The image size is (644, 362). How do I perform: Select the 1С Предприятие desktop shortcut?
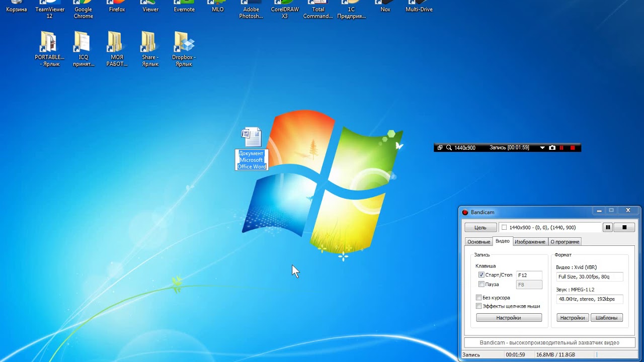pos(352,9)
